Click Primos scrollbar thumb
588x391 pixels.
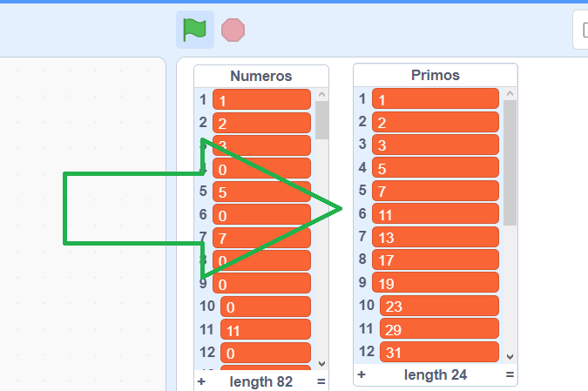510,161
